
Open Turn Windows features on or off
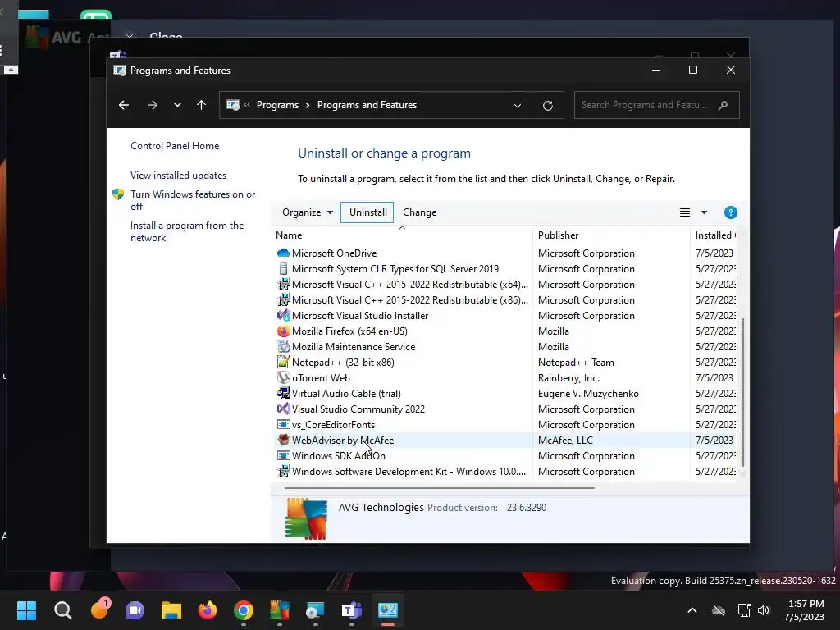click(193, 200)
